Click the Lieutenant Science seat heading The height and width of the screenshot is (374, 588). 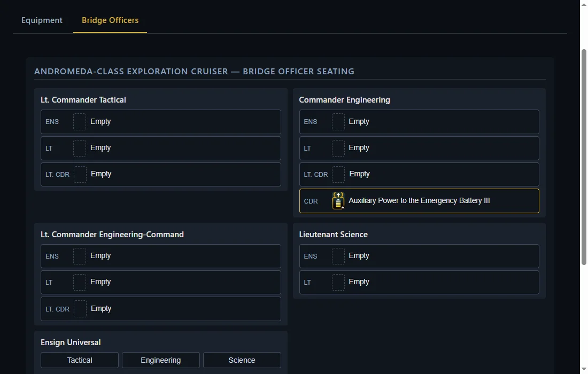point(333,234)
